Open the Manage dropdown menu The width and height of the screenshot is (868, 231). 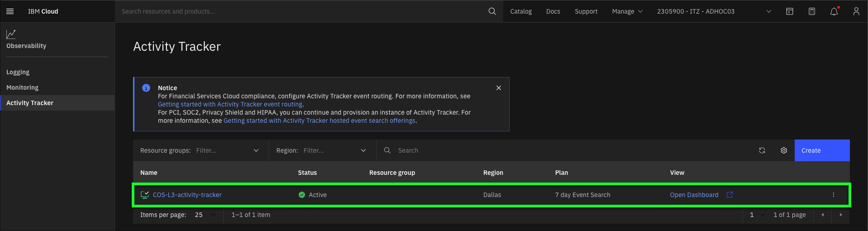point(627,11)
